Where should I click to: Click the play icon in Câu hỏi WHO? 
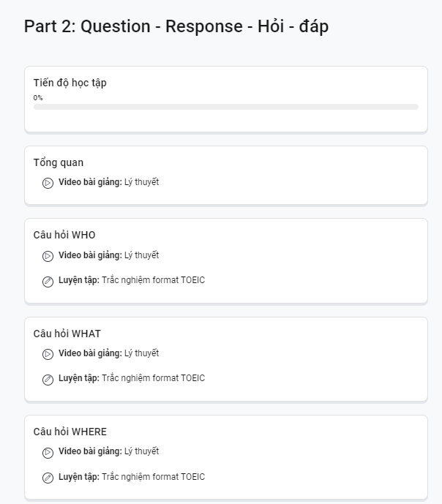coord(48,256)
